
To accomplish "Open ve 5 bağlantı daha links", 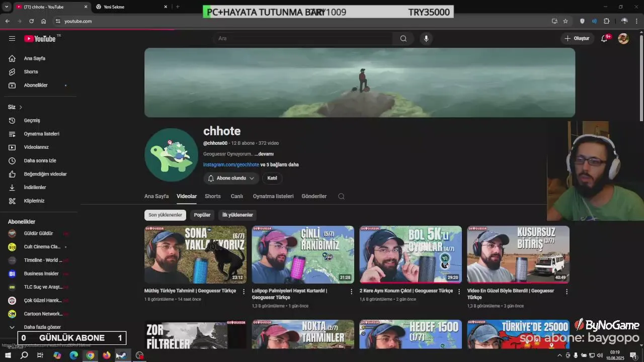I will pyautogui.click(x=280, y=165).
